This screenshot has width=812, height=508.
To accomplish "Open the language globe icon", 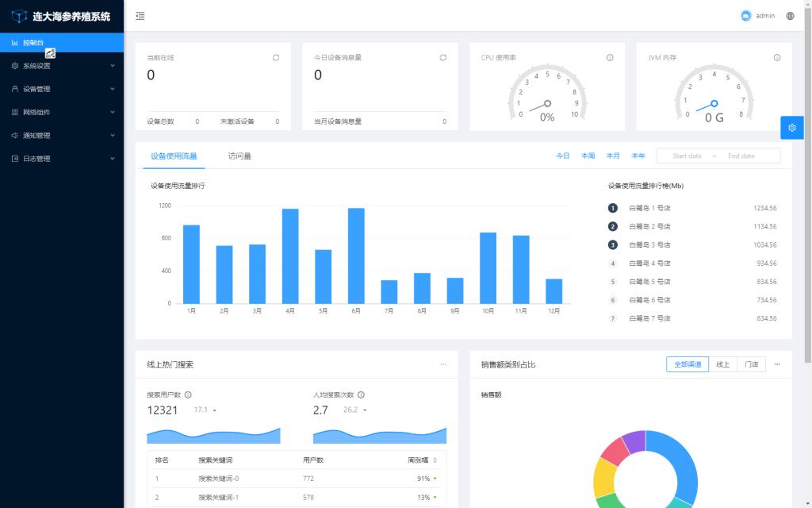I will pyautogui.click(x=790, y=16).
